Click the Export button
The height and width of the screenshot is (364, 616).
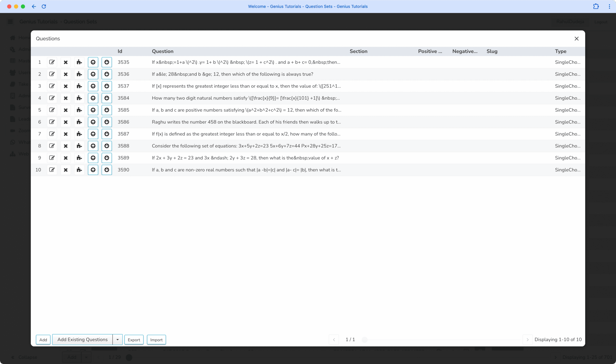[134, 340]
